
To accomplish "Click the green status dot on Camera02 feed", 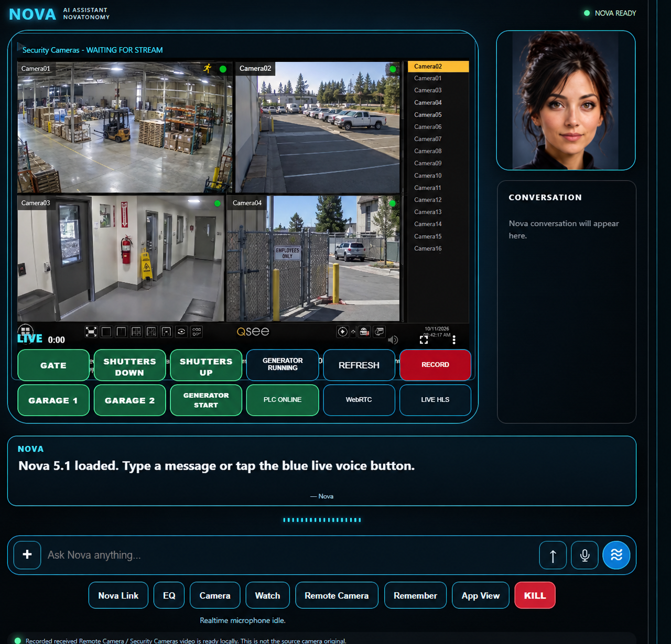I will click(393, 69).
